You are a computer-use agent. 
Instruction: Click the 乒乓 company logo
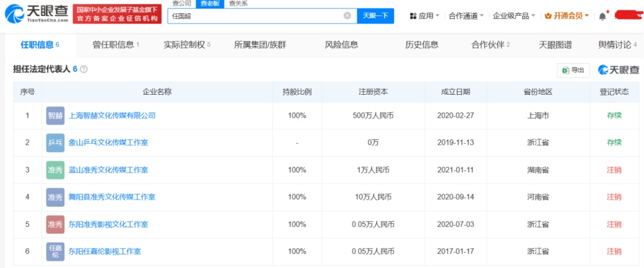click(55, 142)
